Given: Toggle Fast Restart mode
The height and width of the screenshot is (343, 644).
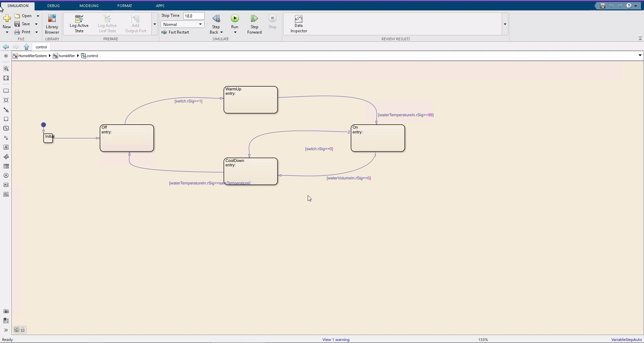Looking at the screenshot, I should 176,33.
